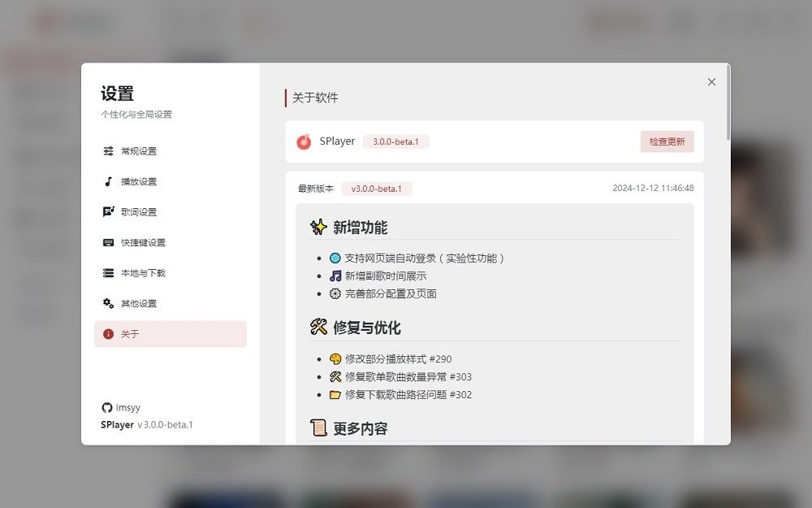812x508 pixels.
Task: Open 常规设置 via its sliders icon
Action: 108,151
